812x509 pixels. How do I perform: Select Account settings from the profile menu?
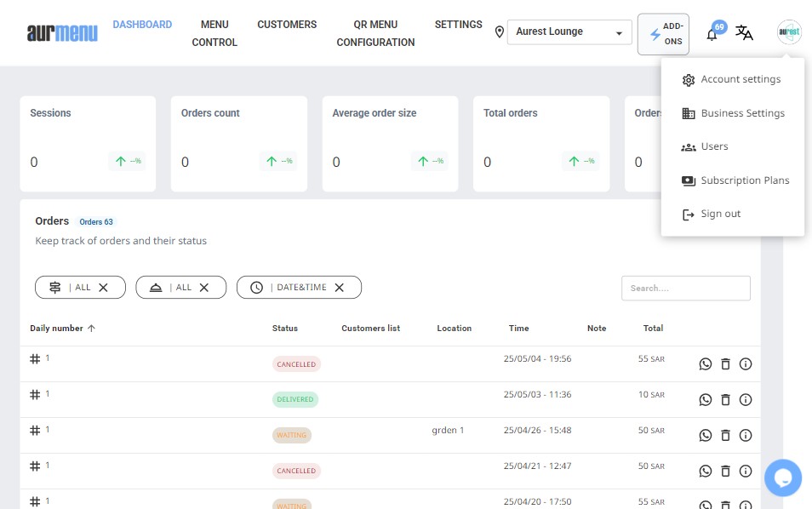(740, 79)
